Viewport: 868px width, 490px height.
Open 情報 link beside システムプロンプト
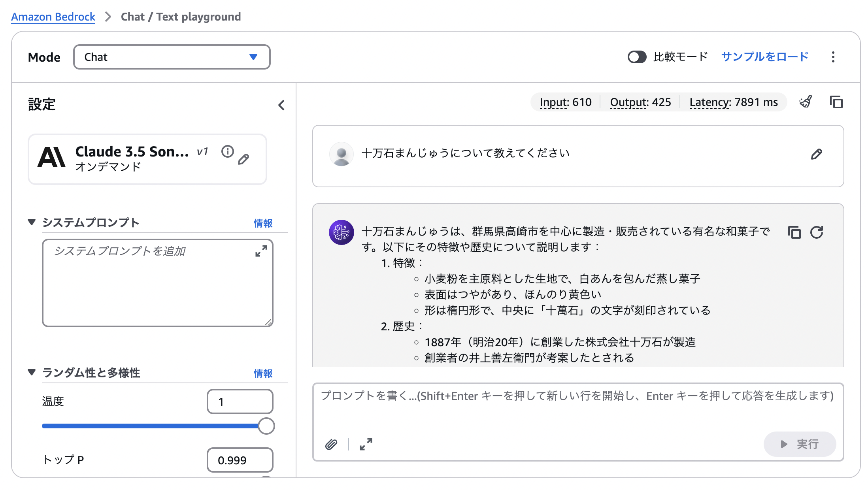click(263, 223)
